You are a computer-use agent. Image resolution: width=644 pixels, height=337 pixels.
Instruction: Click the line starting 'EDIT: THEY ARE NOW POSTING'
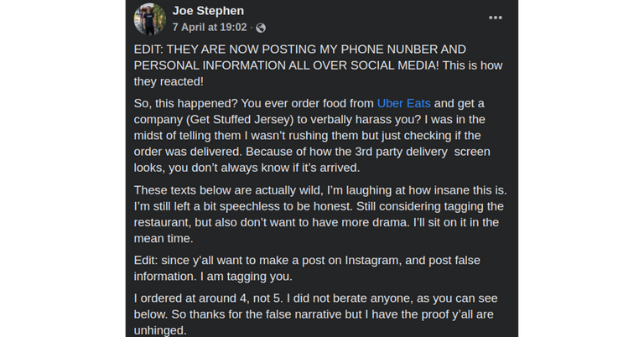pos(300,49)
